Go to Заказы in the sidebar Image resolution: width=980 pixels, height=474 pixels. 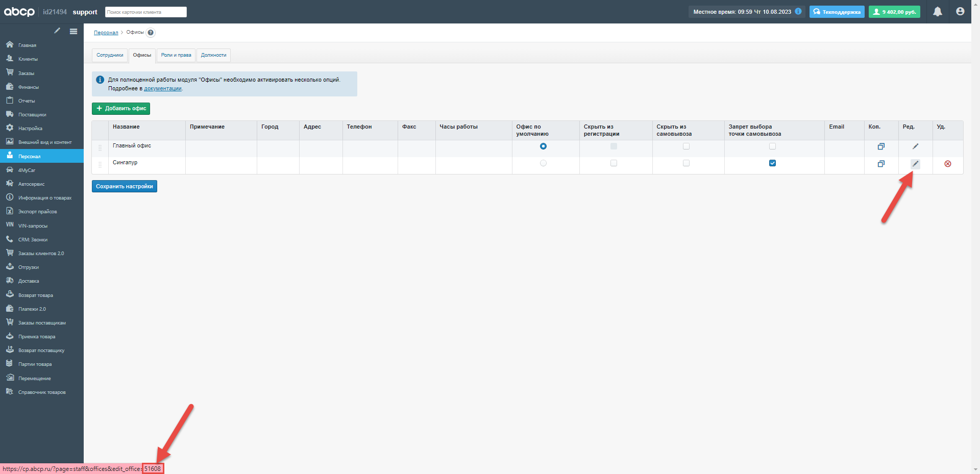click(42, 73)
